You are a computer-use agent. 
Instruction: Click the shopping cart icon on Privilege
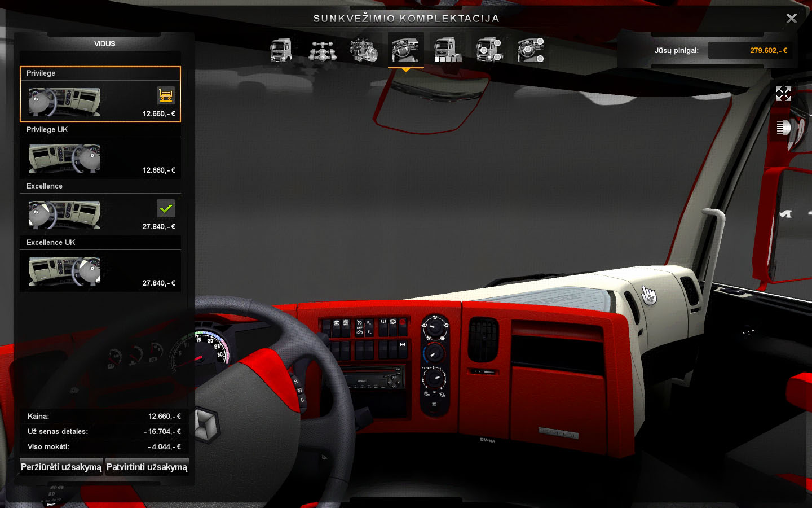pyautogui.click(x=165, y=95)
